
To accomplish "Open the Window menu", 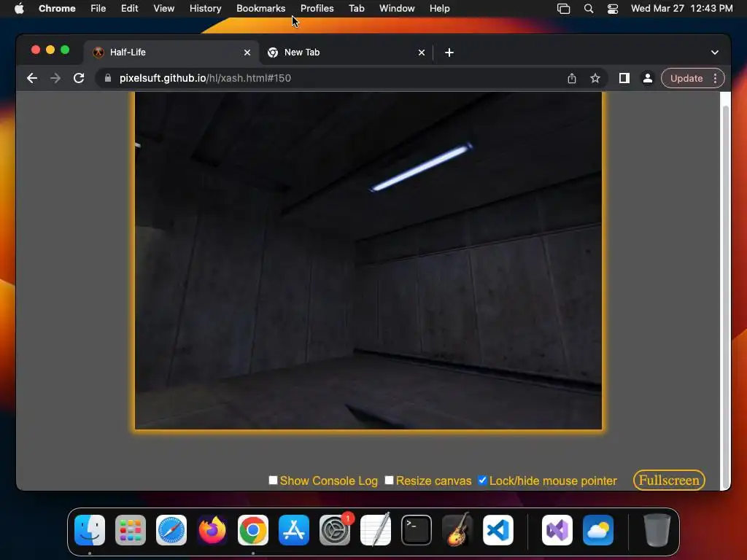I will point(397,8).
